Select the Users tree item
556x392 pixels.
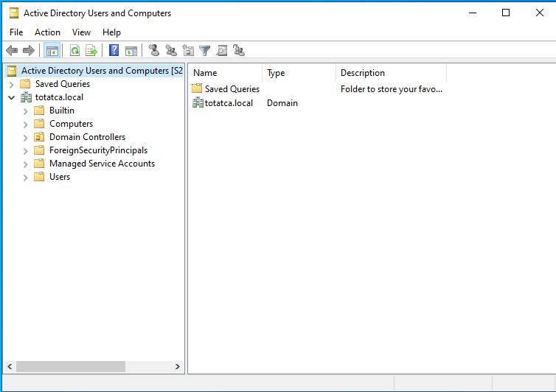click(x=60, y=177)
